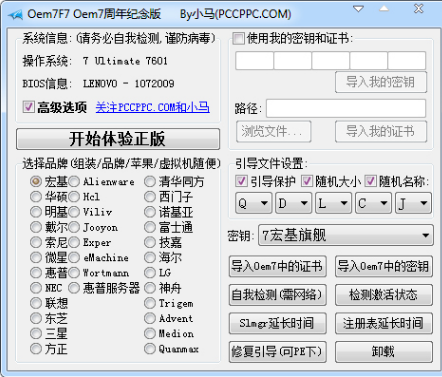Click the upward triangle title bar icon

tap(384, 8)
